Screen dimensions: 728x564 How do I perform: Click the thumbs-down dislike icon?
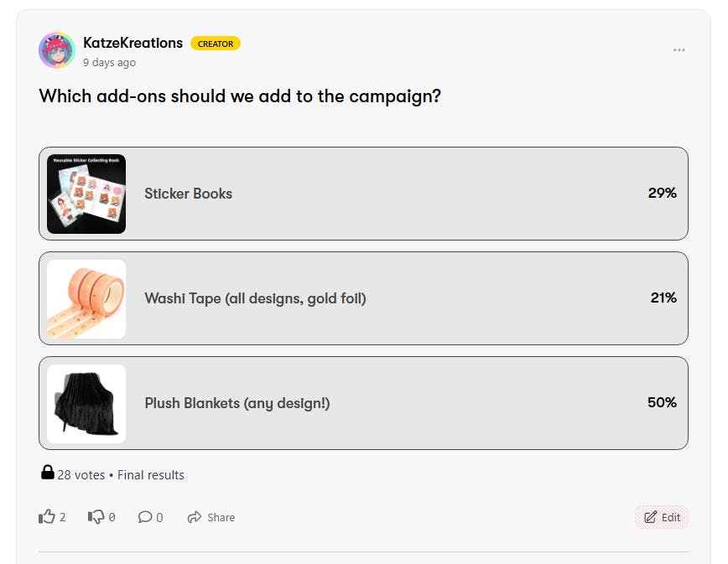pyautogui.click(x=96, y=517)
